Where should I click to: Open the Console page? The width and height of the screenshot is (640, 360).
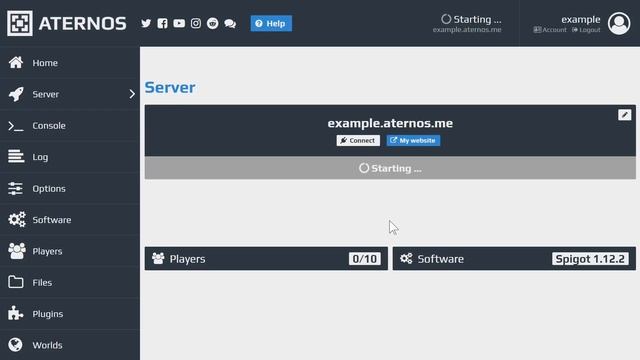[x=70, y=125]
